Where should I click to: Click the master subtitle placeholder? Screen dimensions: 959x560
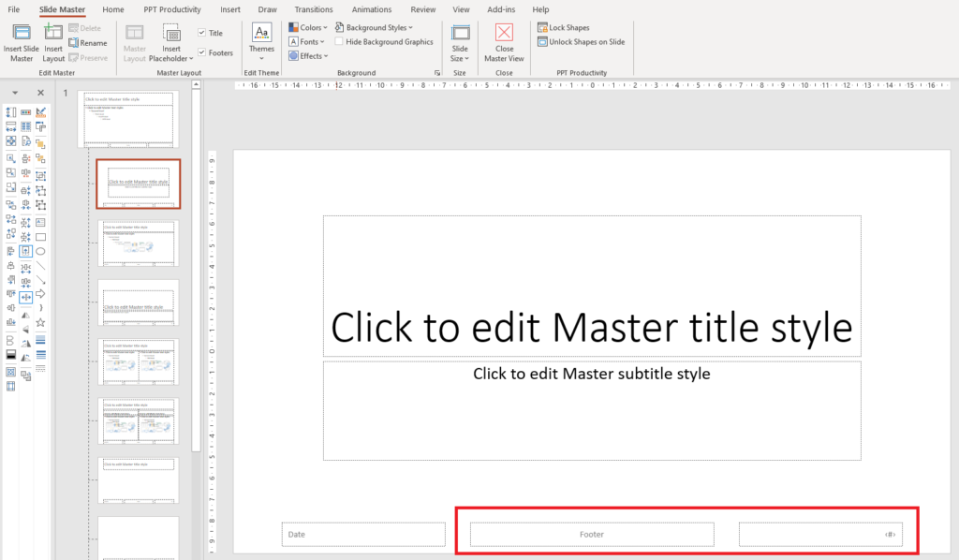[592, 411]
